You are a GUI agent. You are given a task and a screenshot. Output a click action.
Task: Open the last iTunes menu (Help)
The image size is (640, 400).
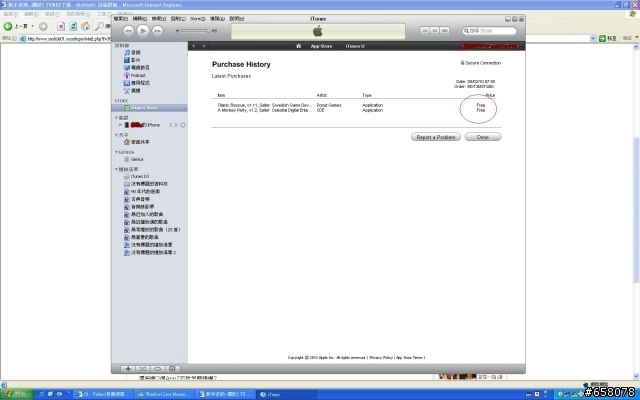[x=237, y=19]
